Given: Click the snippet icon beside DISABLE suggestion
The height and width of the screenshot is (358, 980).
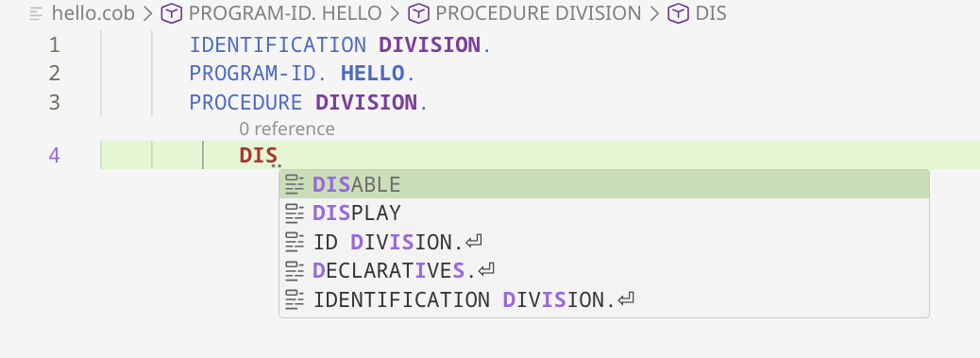Looking at the screenshot, I should click(x=295, y=184).
